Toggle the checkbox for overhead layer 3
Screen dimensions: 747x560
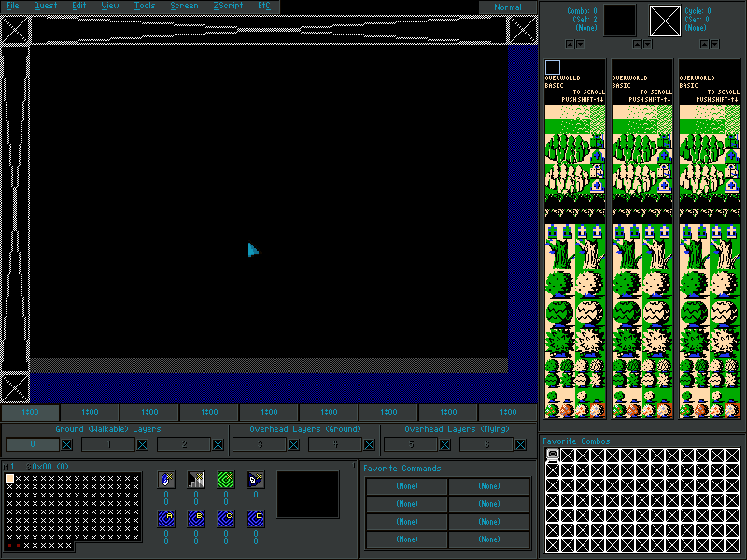coord(293,445)
